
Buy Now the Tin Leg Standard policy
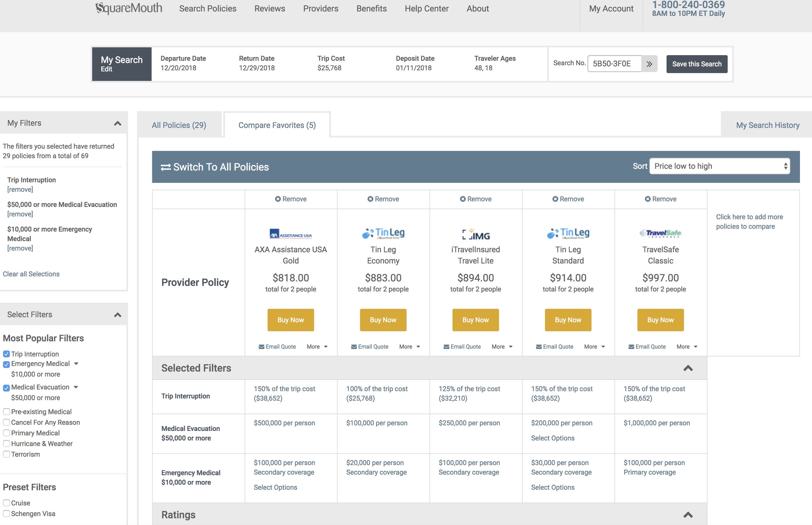pos(568,320)
